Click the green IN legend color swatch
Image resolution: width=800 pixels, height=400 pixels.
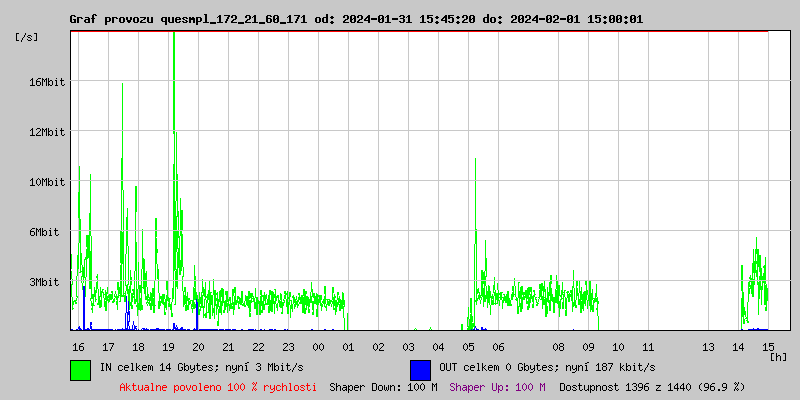click(x=80, y=369)
